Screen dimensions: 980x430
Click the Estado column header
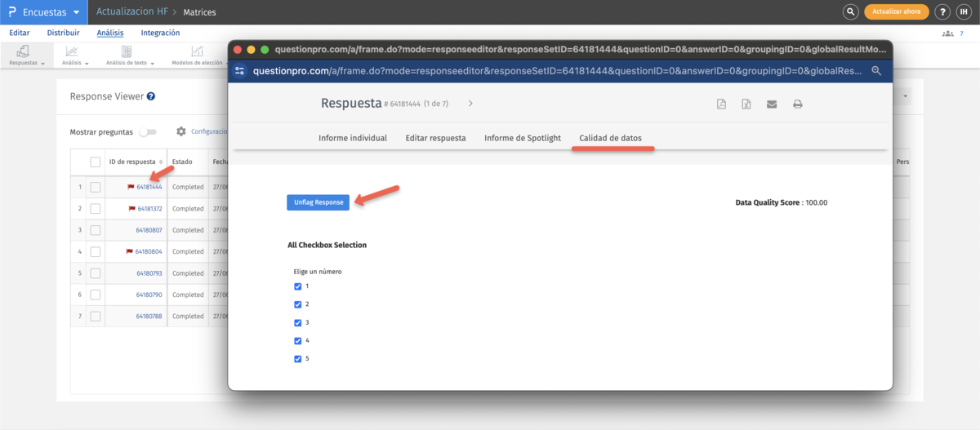click(182, 162)
